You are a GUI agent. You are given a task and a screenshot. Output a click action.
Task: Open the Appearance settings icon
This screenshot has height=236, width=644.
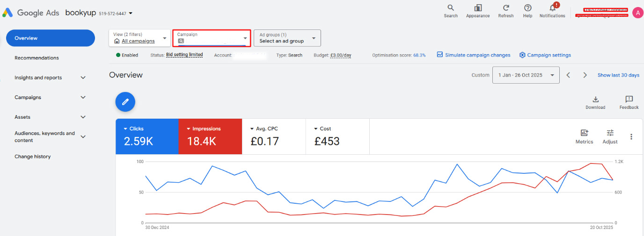pos(478,8)
